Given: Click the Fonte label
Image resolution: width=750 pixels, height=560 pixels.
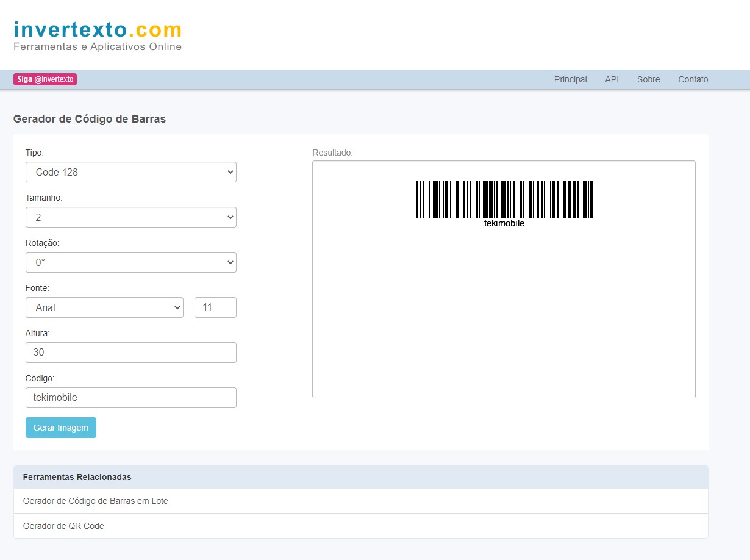Looking at the screenshot, I should coord(37,288).
